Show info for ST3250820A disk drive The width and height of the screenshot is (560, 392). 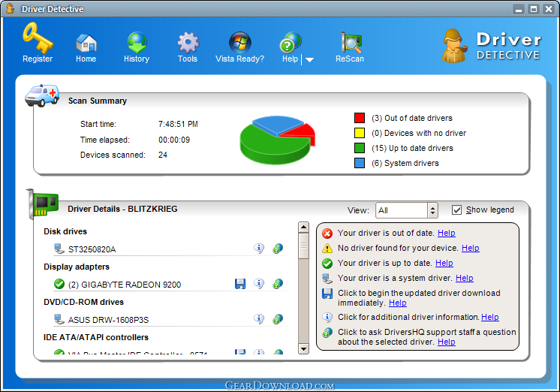tap(259, 248)
